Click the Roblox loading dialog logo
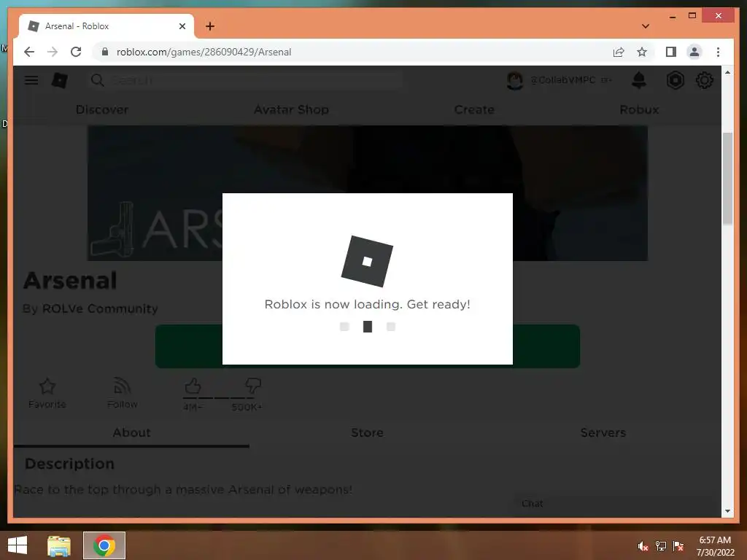The image size is (747, 560). tap(368, 262)
